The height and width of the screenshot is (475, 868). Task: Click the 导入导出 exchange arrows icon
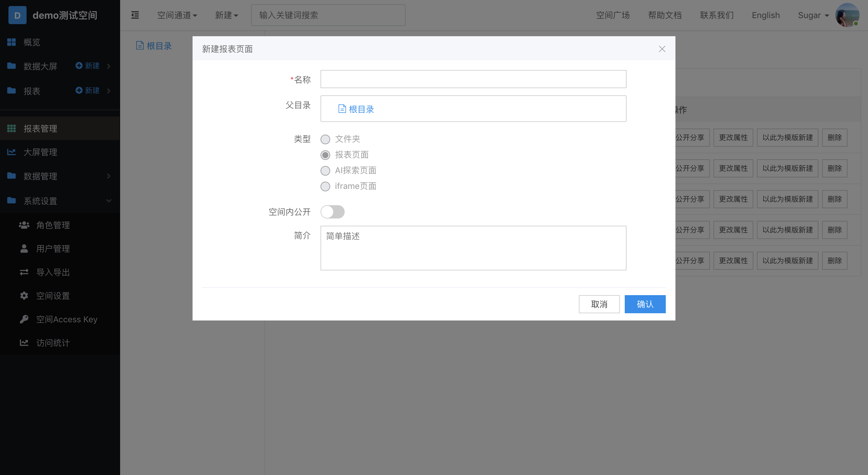[24, 272]
